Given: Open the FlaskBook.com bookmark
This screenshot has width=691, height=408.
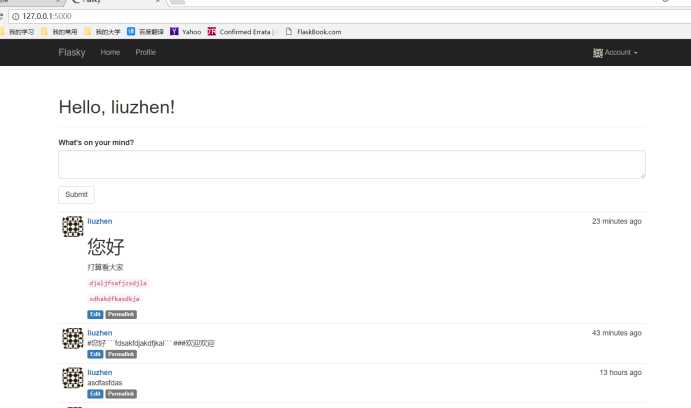Looking at the screenshot, I should tap(313, 32).
